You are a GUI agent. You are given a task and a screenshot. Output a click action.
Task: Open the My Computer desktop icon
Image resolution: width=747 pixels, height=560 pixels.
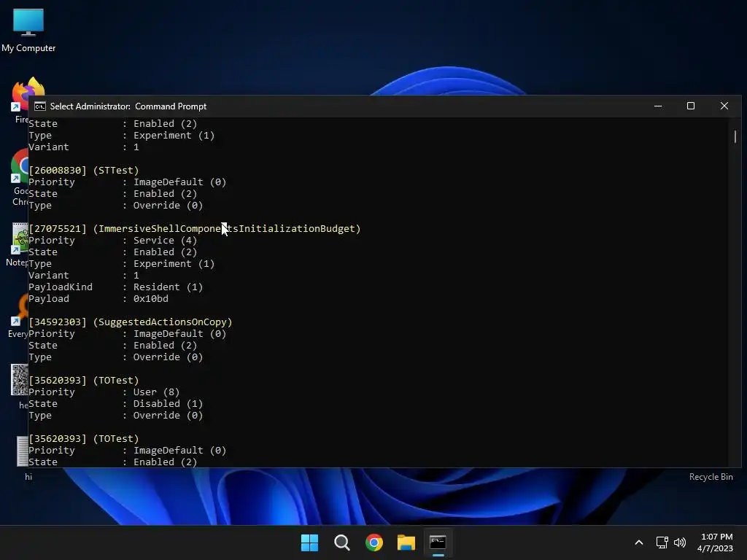click(28, 29)
